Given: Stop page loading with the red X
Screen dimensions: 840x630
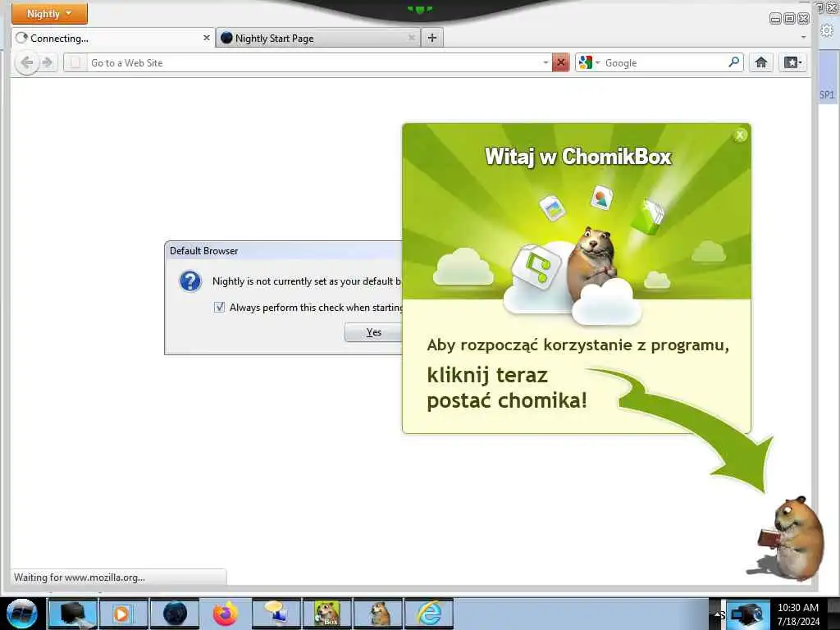Looking at the screenshot, I should pyautogui.click(x=561, y=62).
